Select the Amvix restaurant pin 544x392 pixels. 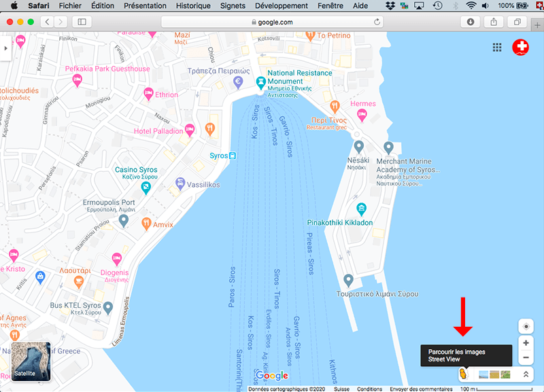(x=146, y=224)
